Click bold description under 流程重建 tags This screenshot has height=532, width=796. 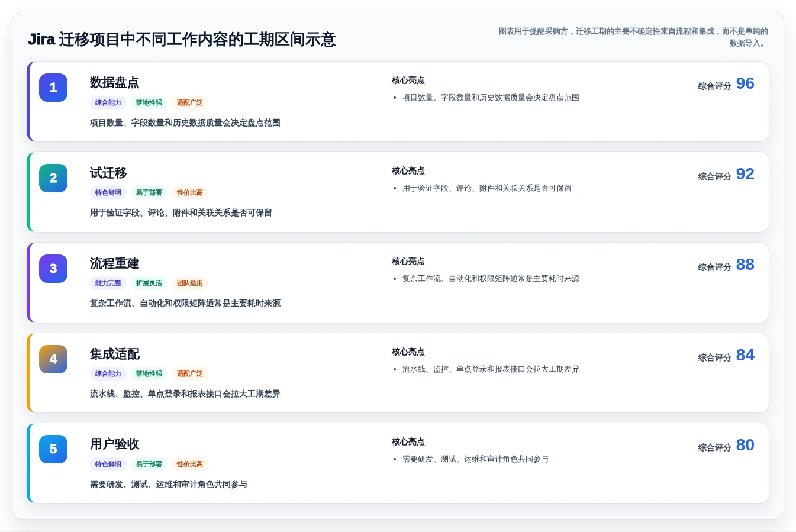185,304
